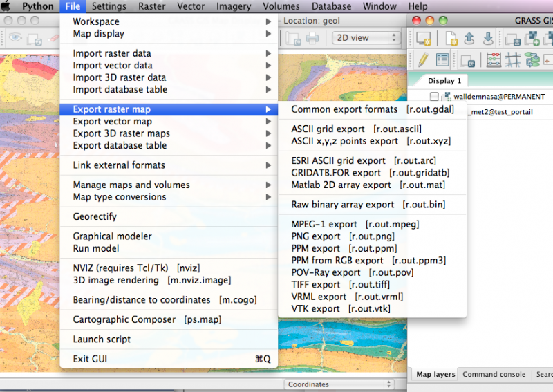Switch to the Command console tab
553x392 pixels.
coord(494,374)
